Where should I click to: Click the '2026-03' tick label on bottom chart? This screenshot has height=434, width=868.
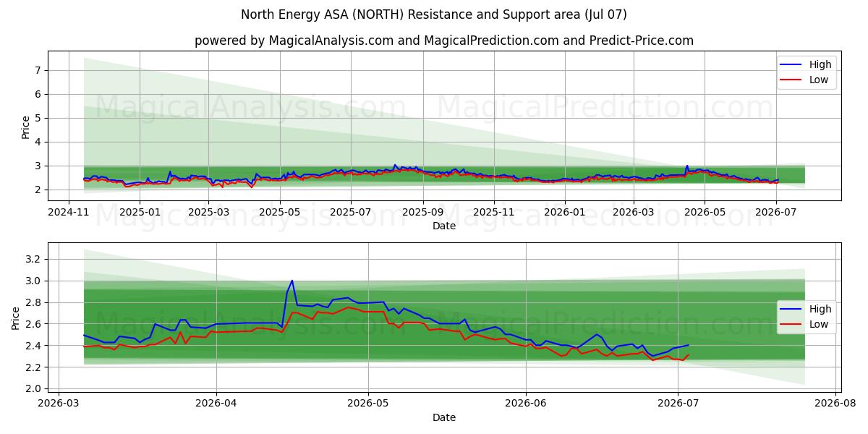[59, 404]
